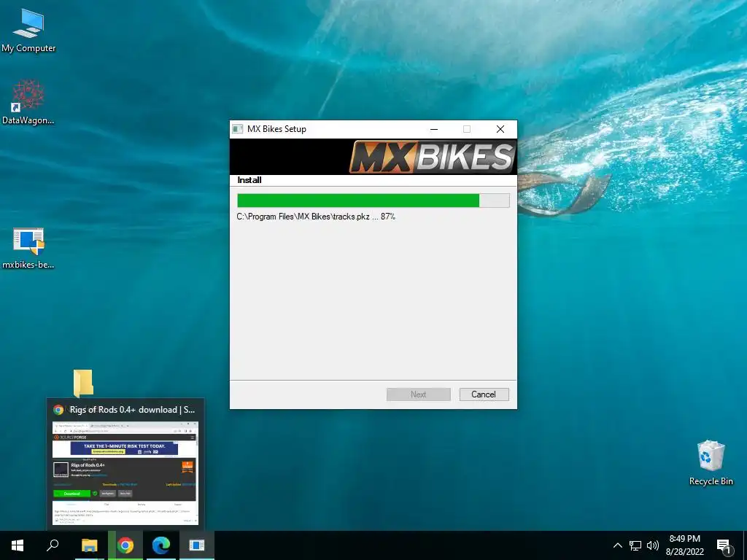Switch to Google Chrome on the taskbar

(125, 545)
